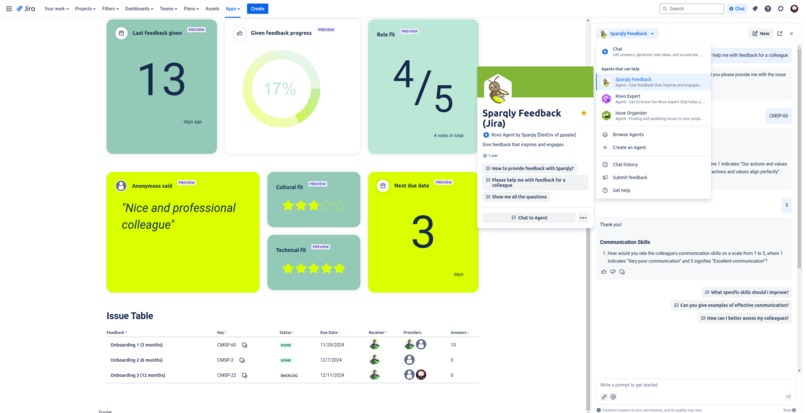The image size is (806, 413).
Task: Open the user profile avatar
Action: coord(794,9)
